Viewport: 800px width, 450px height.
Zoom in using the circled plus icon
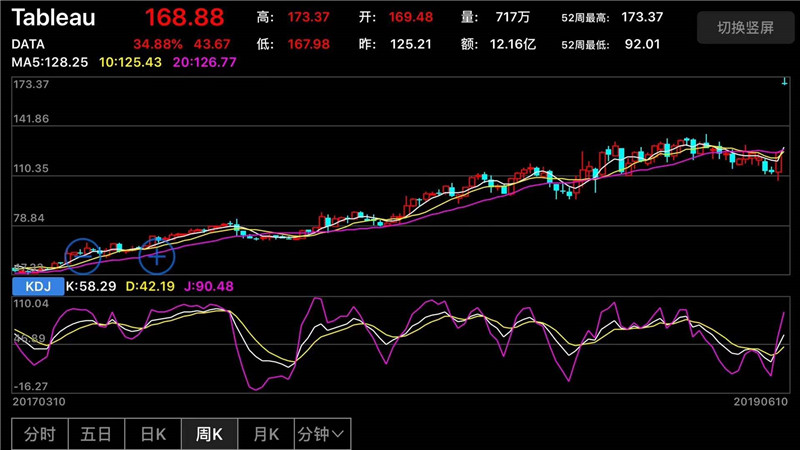156,256
